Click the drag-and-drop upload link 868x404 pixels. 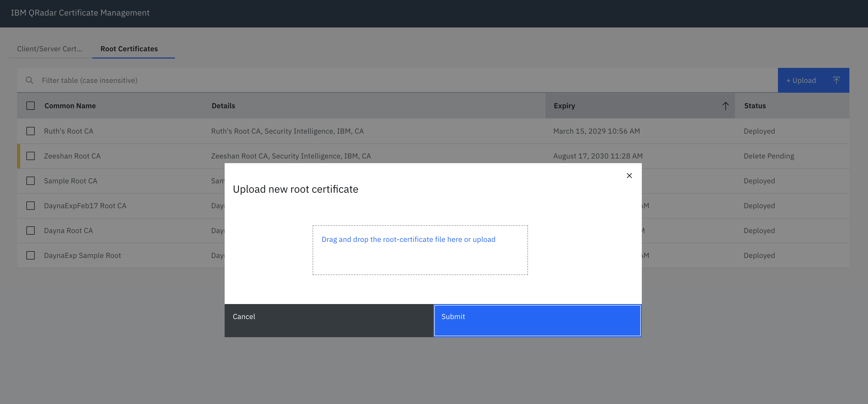[x=408, y=239]
